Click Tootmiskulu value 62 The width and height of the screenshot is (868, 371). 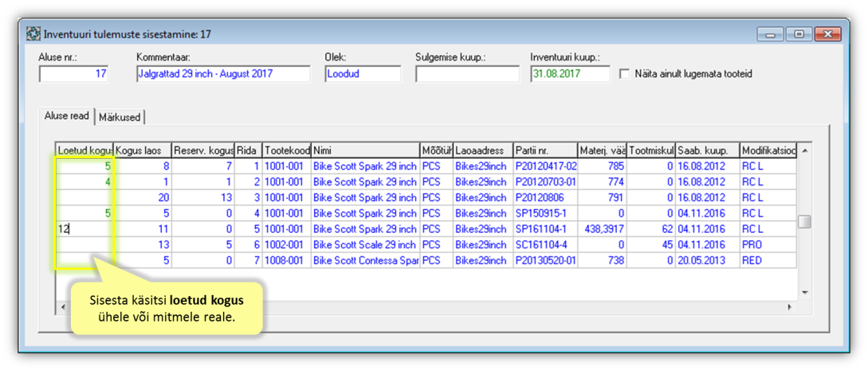coord(651,228)
